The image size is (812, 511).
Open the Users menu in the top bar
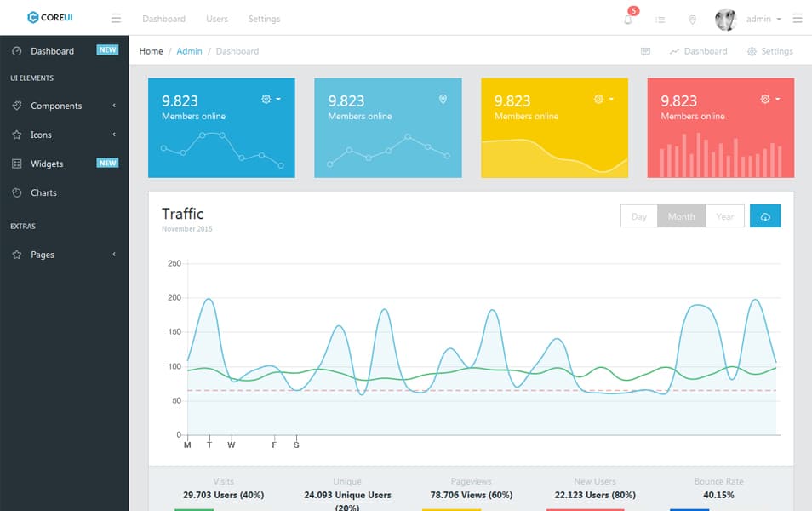tap(216, 19)
